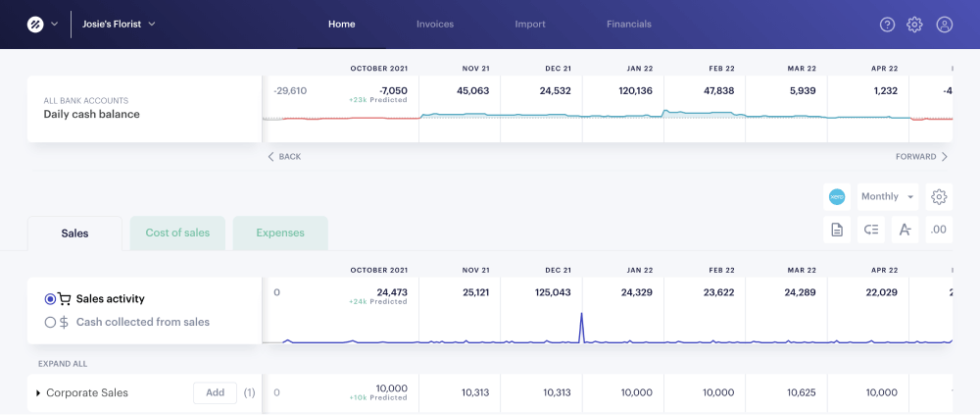Click the 24,329 JAN 22 sales value
980x415 pixels.
point(636,292)
